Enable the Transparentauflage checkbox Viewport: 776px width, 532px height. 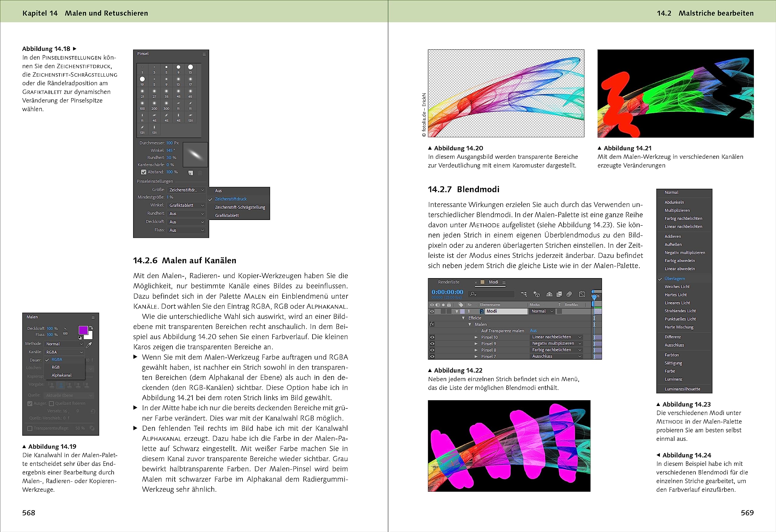tap(30, 428)
